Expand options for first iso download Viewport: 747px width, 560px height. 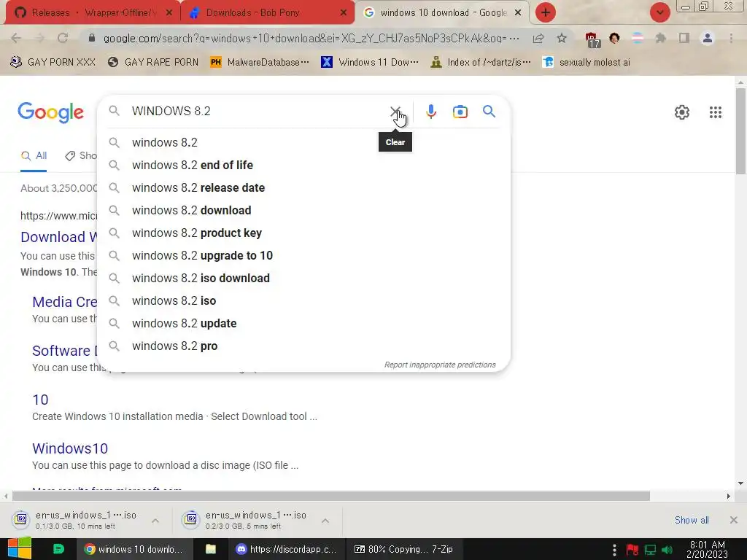pos(155,521)
